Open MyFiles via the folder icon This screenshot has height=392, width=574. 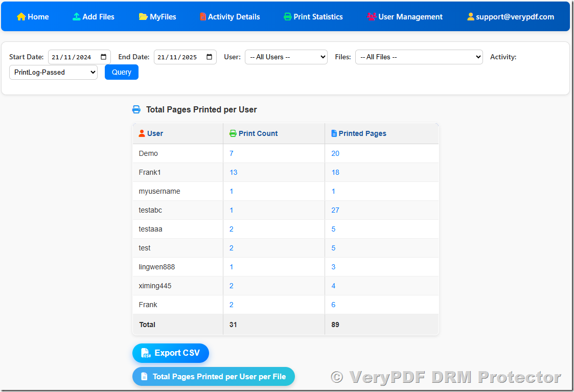pyautogui.click(x=141, y=16)
